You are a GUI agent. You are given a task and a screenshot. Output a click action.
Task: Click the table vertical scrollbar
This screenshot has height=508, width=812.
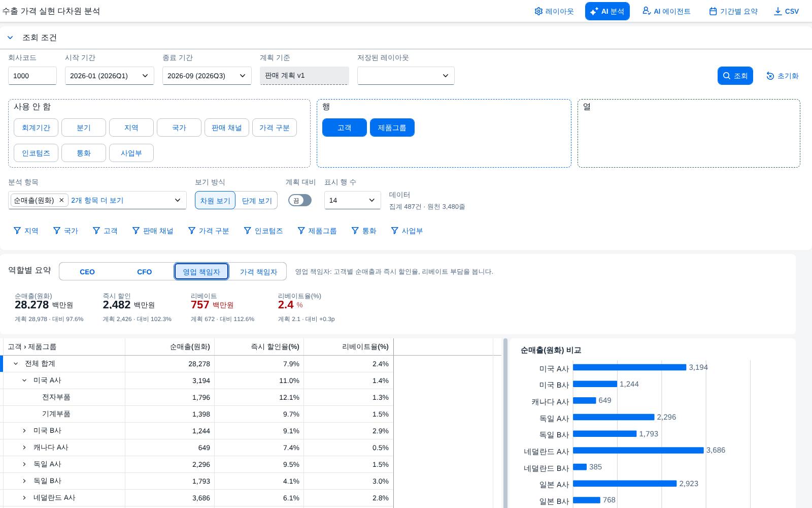point(505,423)
